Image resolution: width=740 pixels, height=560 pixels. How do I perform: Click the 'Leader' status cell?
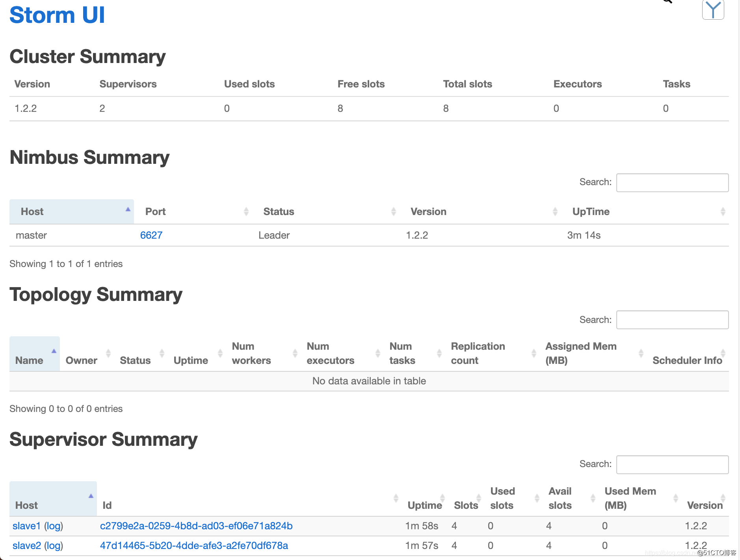click(274, 235)
